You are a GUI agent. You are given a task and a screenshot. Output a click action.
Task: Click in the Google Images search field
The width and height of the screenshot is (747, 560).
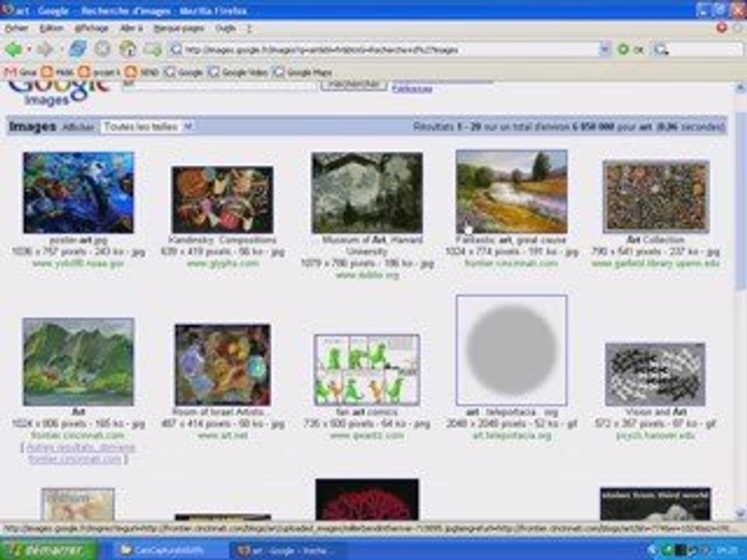219,85
